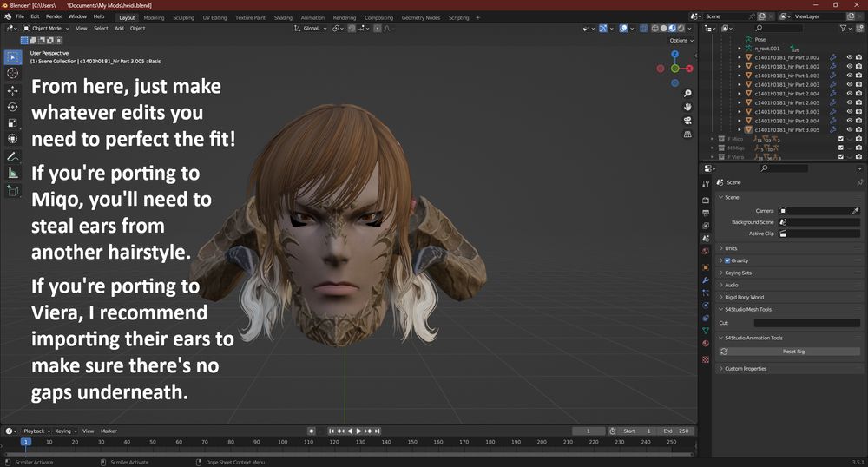Screen dimensions: 868x467
Task: Uncheck the M Miqo collection checkbox
Action: point(841,148)
